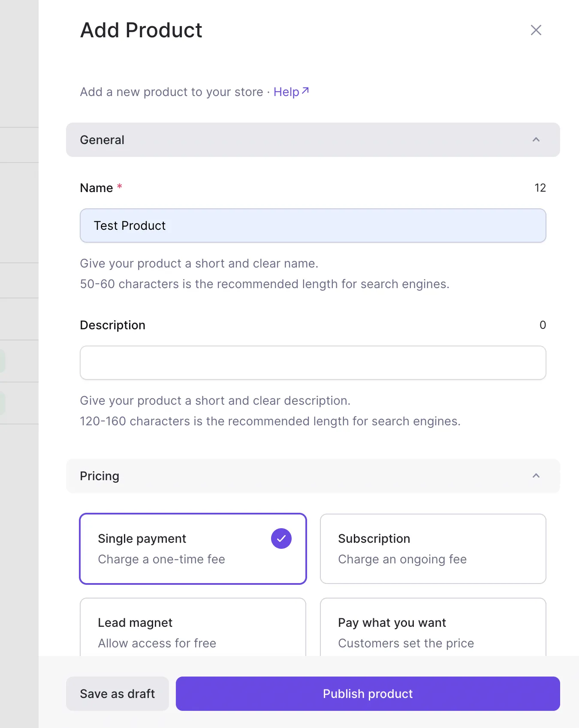Collapse the Pricing section using its chevron

coord(536,476)
